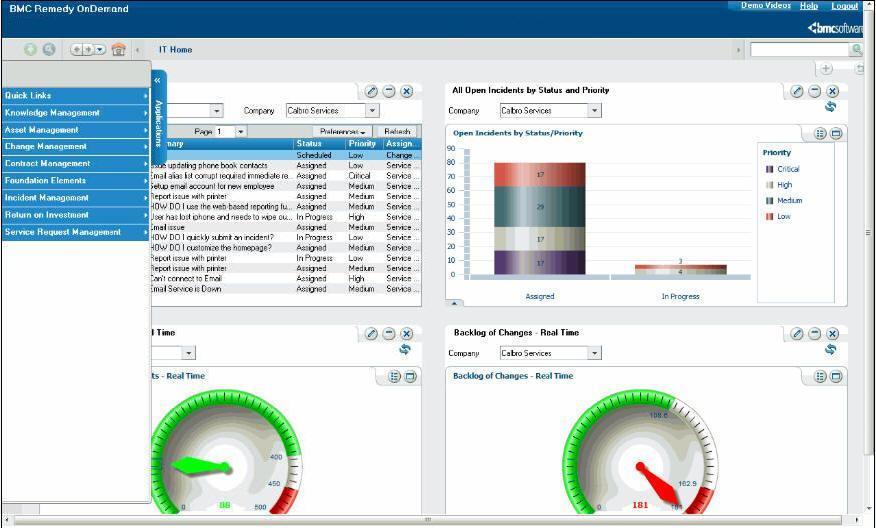Maximize the Backlog of Changes chart view
This screenshot has width=876, height=528.
pos(837,377)
